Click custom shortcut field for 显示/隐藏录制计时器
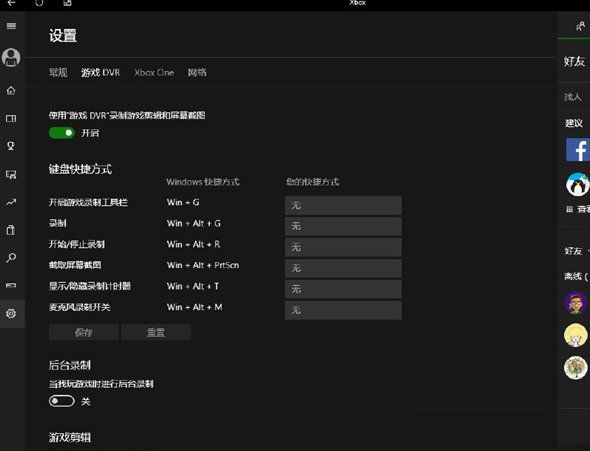 tap(343, 289)
